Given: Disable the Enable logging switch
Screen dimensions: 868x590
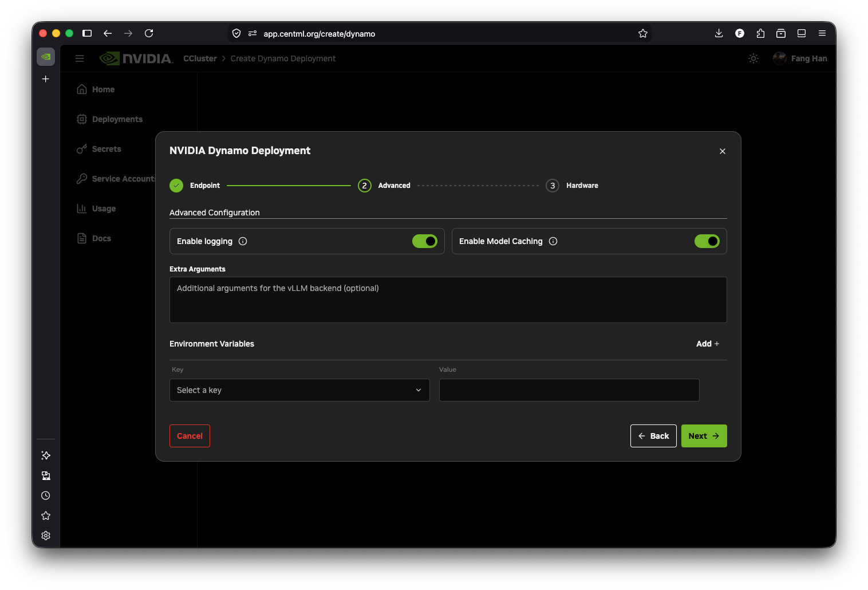Looking at the screenshot, I should pos(425,241).
